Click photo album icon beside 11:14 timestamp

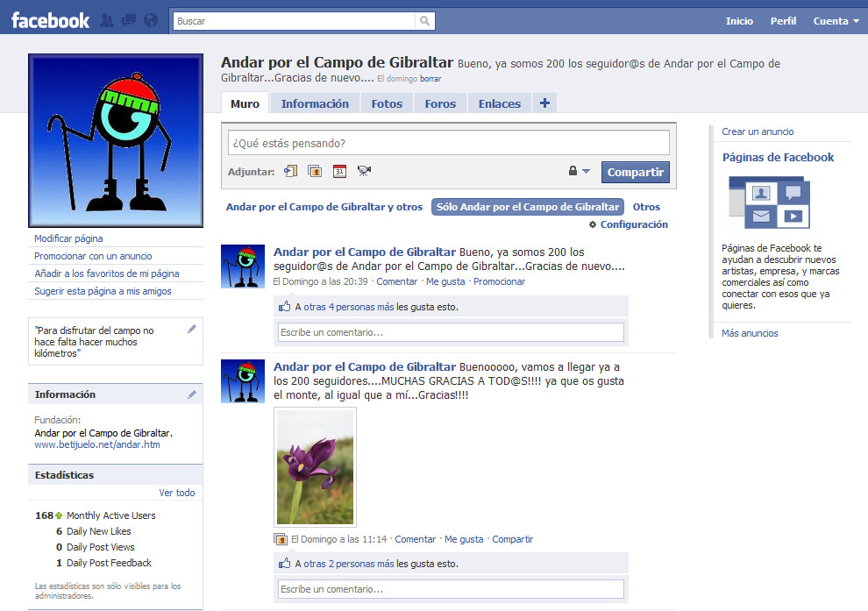[280, 539]
